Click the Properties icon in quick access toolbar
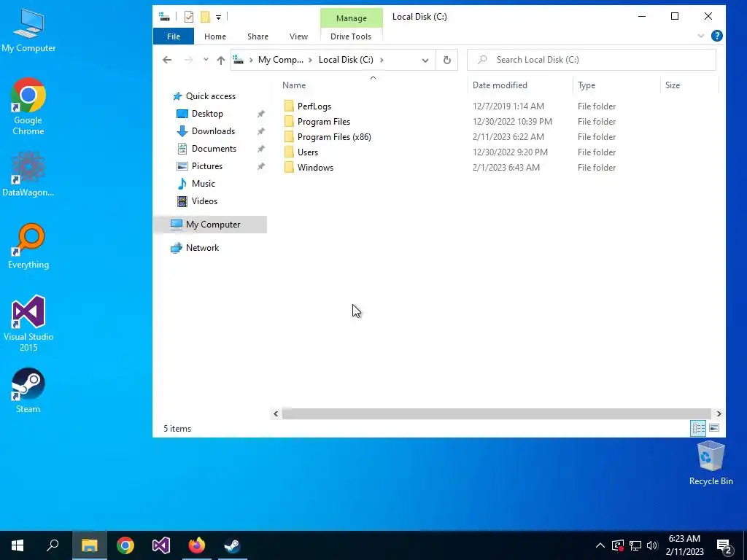Image resolution: width=747 pixels, height=560 pixels. pos(189,17)
